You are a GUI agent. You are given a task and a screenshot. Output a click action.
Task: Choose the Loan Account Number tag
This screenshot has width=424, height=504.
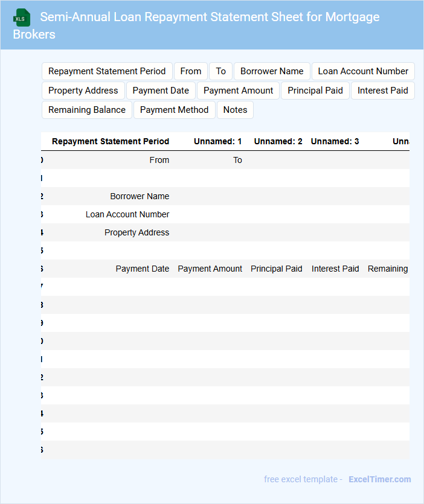click(x=363, y=71)
